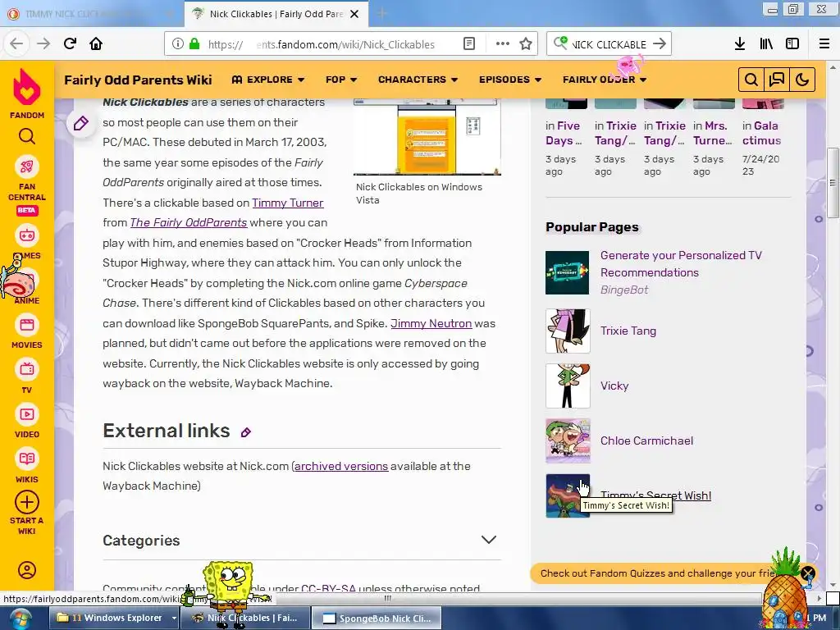Click the Fairly Odd Parents Wiki title

pyautogui.click(x=138, y=80)
